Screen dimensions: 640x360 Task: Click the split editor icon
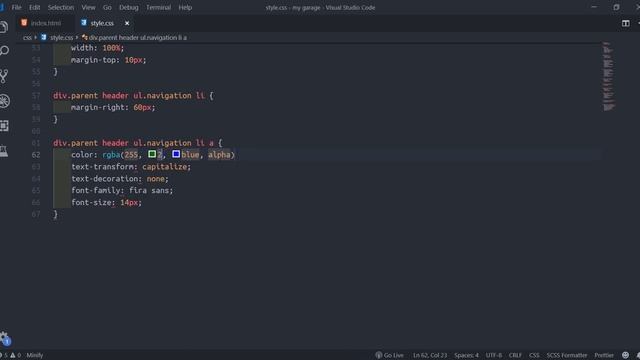point(625,23)
